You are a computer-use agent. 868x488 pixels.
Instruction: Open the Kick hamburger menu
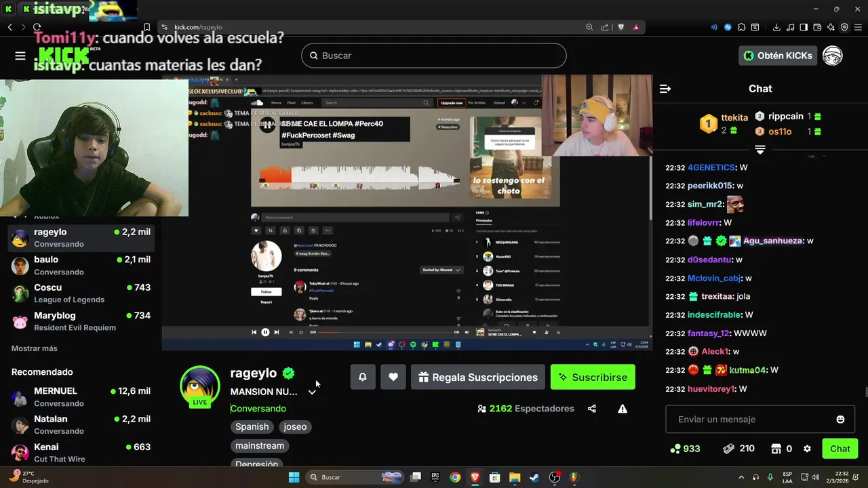coord(20,56)
